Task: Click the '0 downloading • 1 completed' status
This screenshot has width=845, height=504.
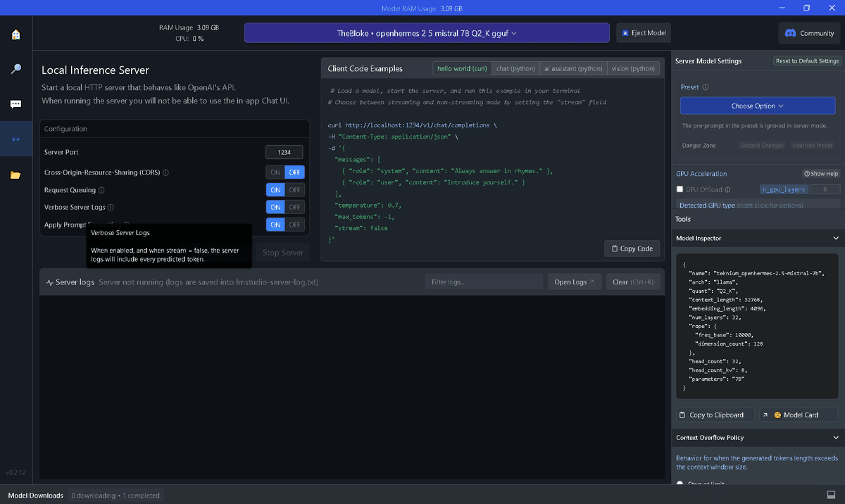Action: (x=115, y=496)
